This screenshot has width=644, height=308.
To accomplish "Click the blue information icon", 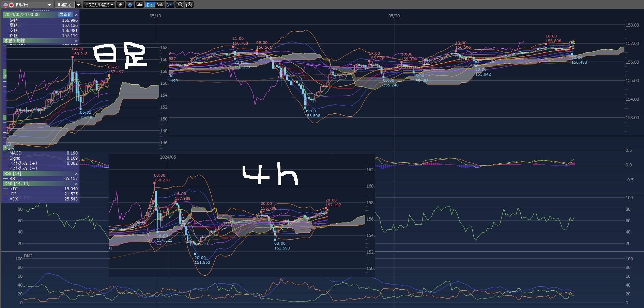I will (130, 5).
